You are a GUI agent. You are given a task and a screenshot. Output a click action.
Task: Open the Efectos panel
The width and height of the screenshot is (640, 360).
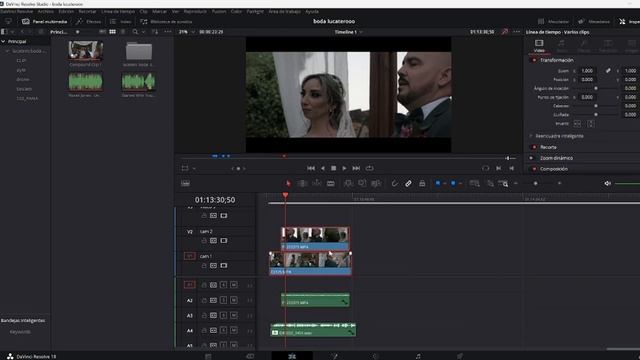coord(89,21)
